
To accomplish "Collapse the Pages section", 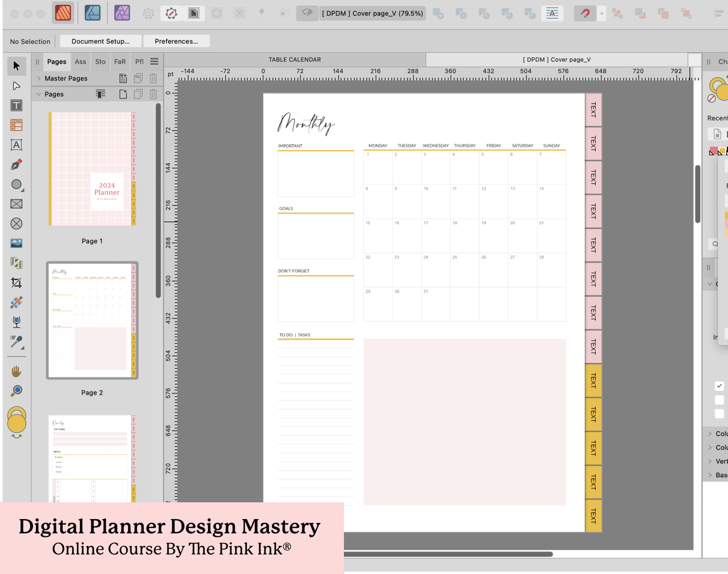I will point(39,94).
